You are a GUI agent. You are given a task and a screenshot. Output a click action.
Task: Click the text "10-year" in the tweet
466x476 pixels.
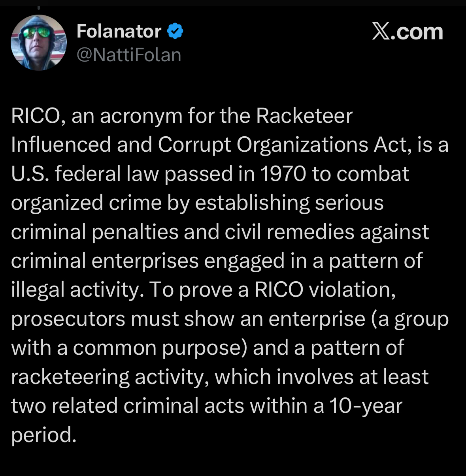pyautogui.click(x=366, y=406)
